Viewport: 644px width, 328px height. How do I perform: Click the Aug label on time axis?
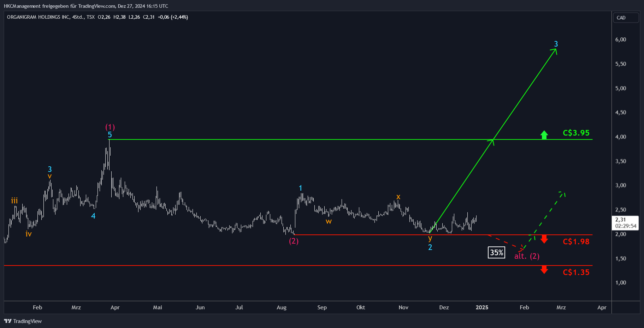282,307
